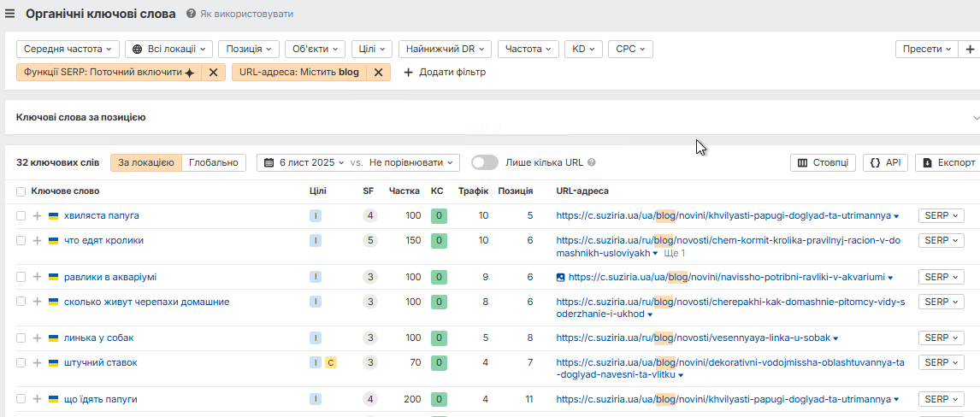Expand SERP dropdown for 'штучний ставок' row
The width and height of the screenshot is (980, 417).
tap(941, 363)
